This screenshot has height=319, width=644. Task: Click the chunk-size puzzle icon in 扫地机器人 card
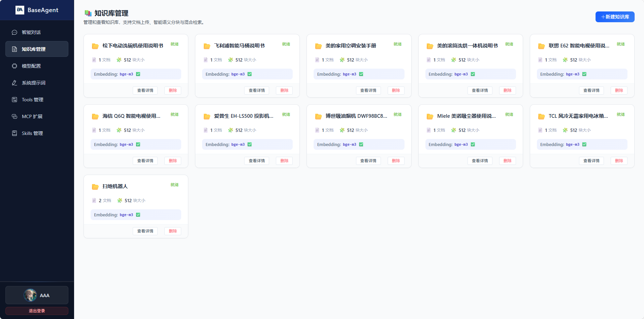pyautogui.click(x=120, y=201)
